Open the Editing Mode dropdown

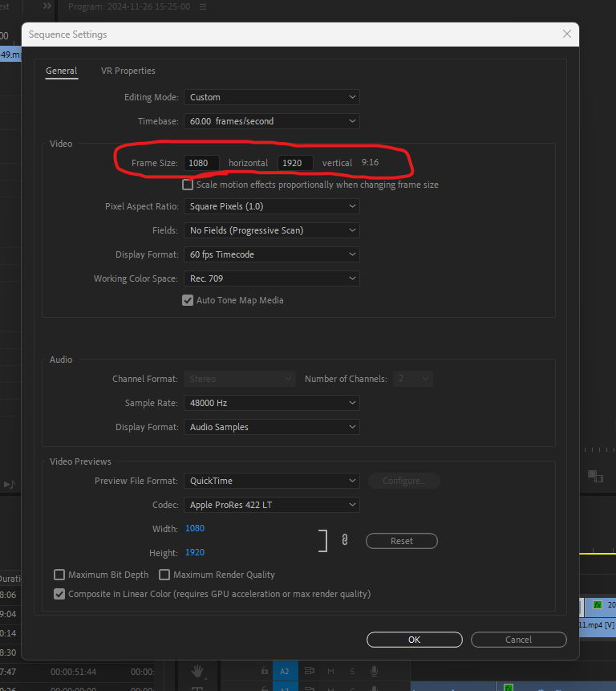pyautogui.click(x=272, y=97)
